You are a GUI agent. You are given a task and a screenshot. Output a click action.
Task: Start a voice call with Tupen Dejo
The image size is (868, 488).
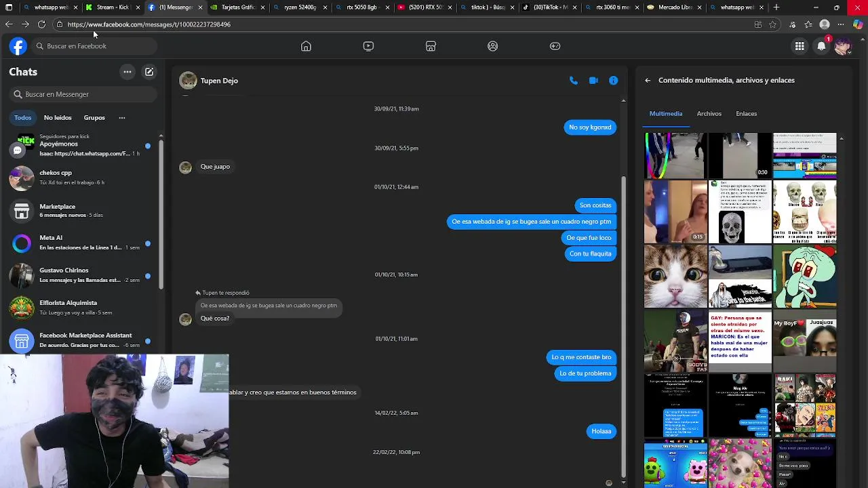pyautogui.click(x=574, y=81)
